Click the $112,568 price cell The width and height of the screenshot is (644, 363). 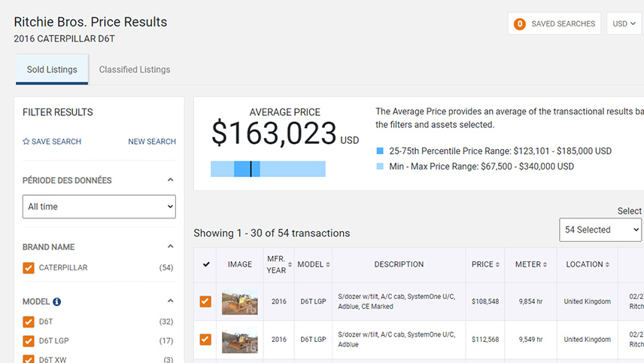coord(485,340)
